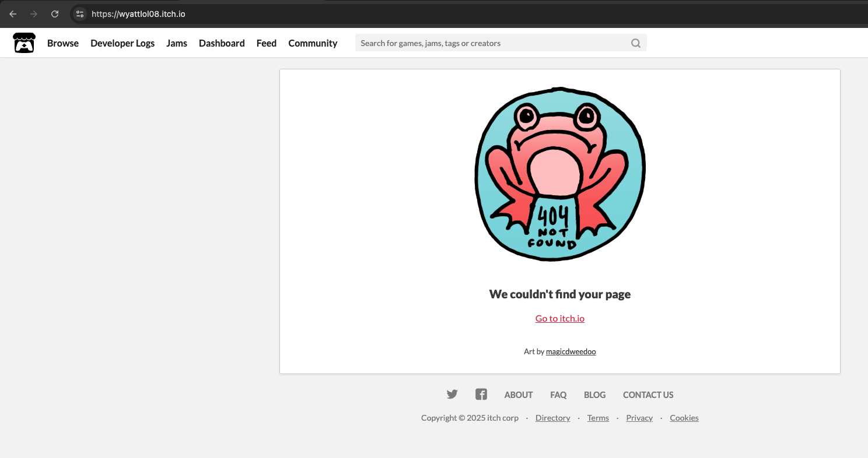
Task: Click the browser forward arrow
Action: 34,14
